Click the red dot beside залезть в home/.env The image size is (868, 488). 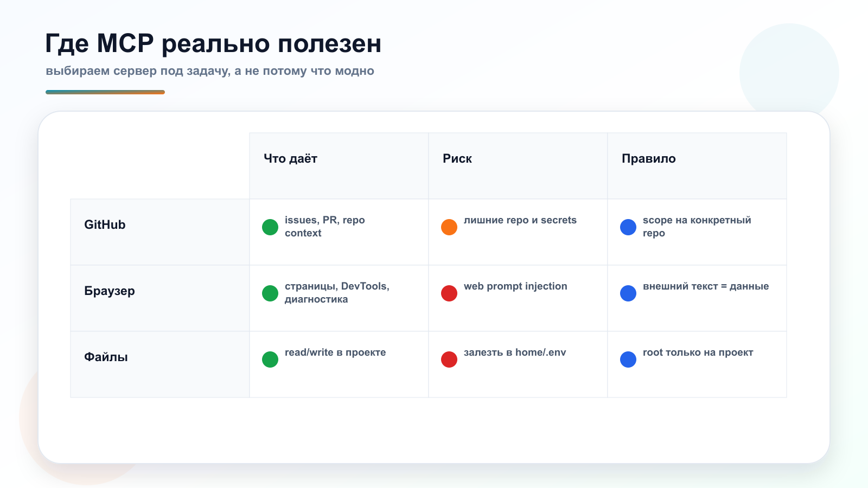pyautogui.click(x=449, y=359)
